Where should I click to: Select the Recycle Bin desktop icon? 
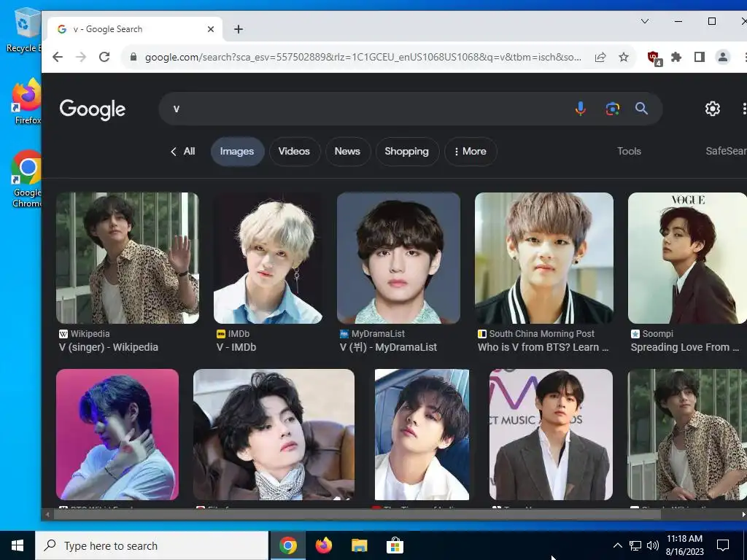tap(24, 30)
